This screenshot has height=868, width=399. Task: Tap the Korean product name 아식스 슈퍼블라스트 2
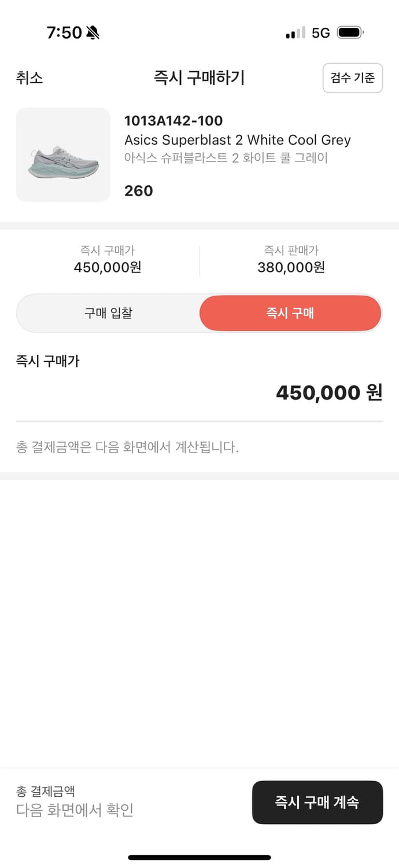coord(226,157)
